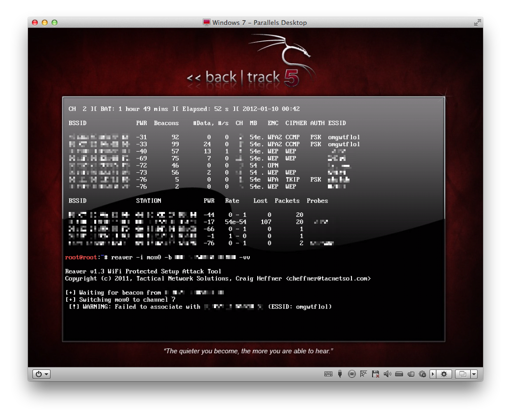Click the 'Elapsed: 52 s' header text
511x420 pixels.
205,109
